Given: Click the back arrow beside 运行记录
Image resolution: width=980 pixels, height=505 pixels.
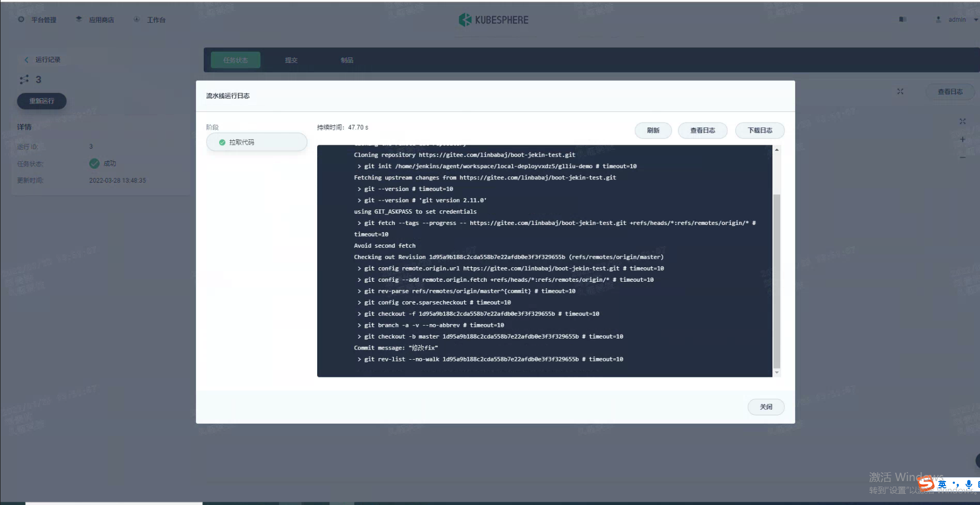Looking at the screenshot, I should coord(26,59).
